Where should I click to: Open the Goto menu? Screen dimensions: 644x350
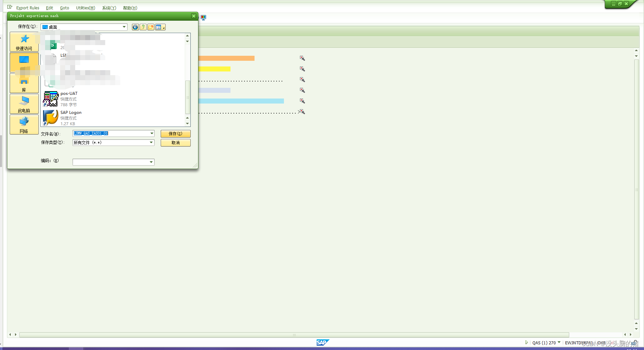64,8
